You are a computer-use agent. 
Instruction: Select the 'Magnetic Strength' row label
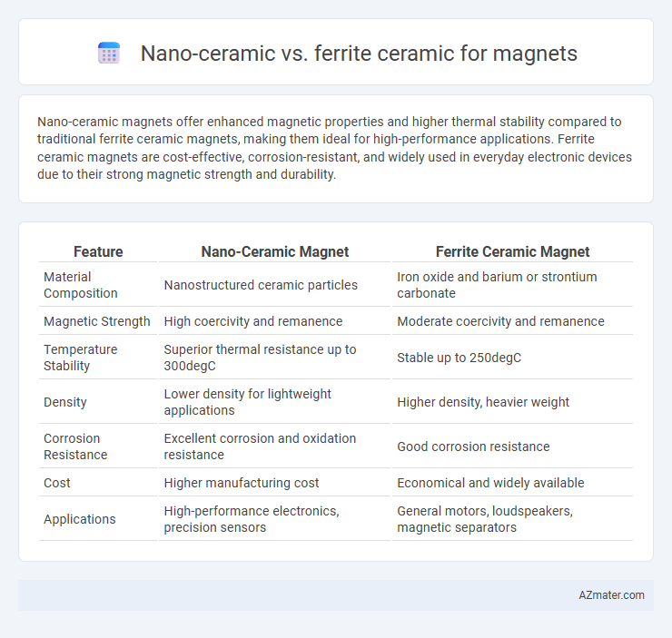tap(98, 321)
